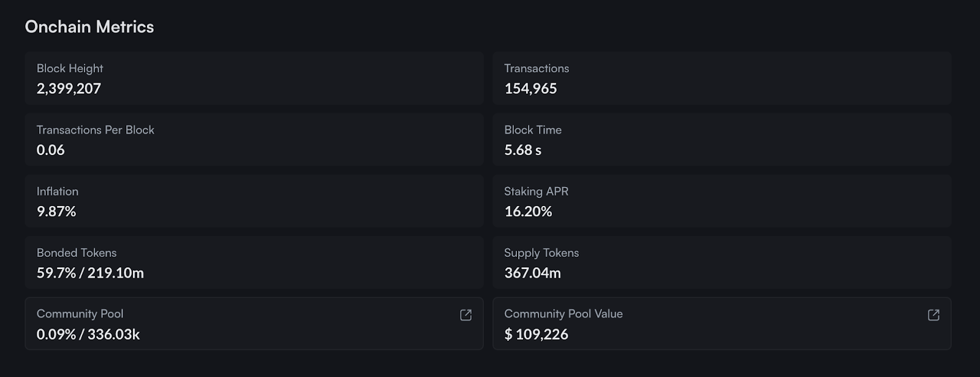
Task: Open the Community Pool Value external link icon
Action: 933,315
